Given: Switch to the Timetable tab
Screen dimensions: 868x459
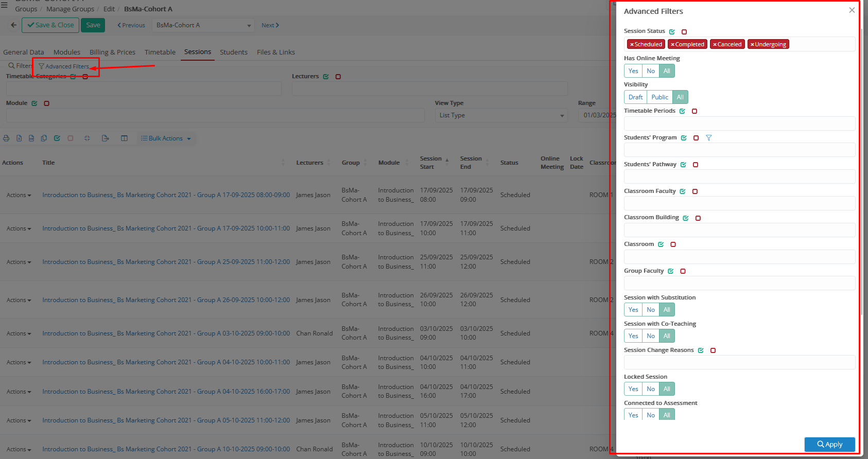Looking at the screenshot, I should [x=160, y=52].
